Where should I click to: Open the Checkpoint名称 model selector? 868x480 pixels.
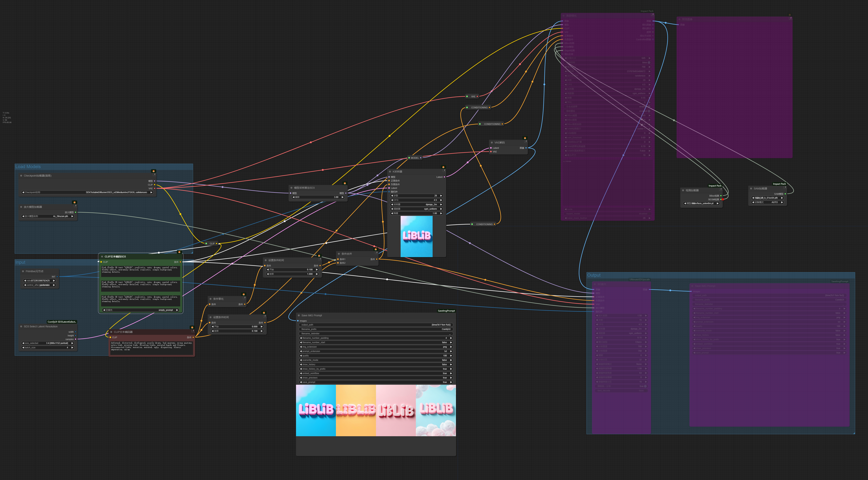87,193
